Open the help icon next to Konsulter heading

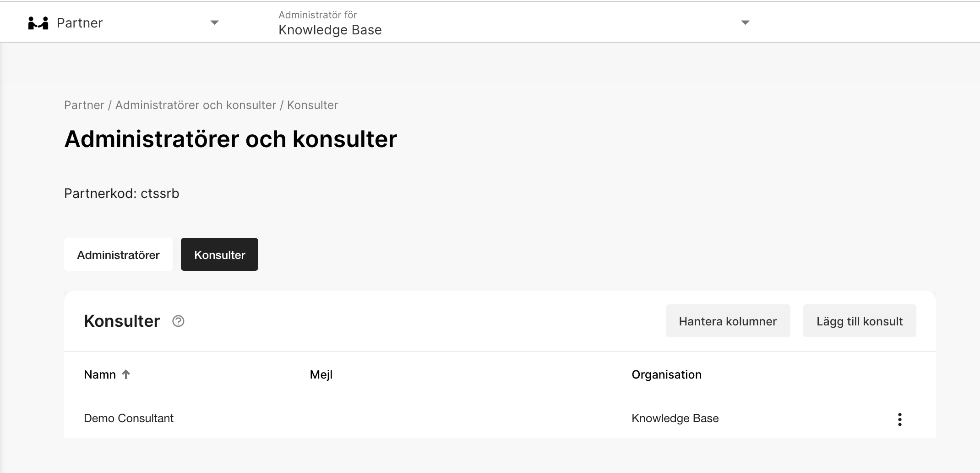click(178, 321)
